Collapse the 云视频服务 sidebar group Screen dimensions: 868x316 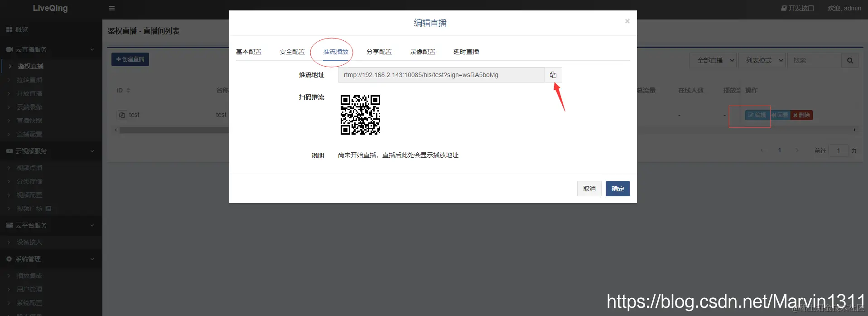tap(51, 151)
